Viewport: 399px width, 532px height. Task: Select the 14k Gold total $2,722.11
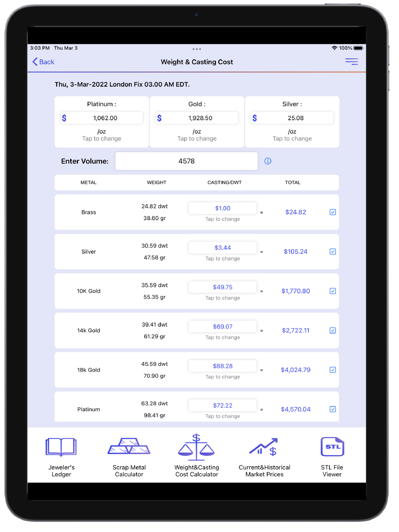296,330
